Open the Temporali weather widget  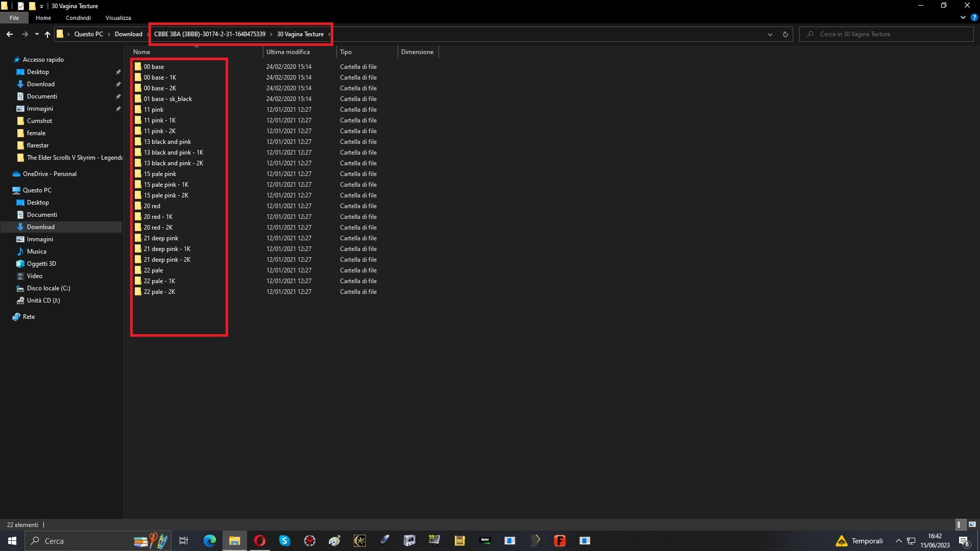point(860,541)
